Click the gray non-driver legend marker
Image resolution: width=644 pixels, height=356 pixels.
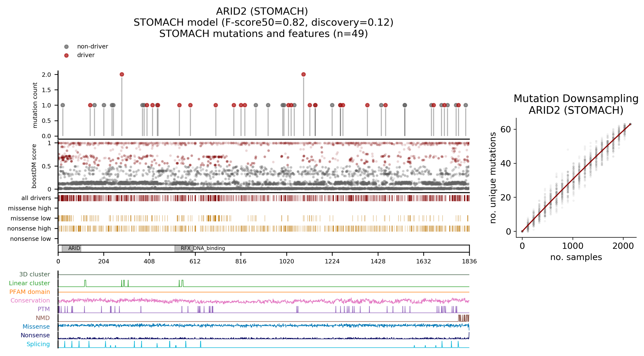click(x=66, y=47)
